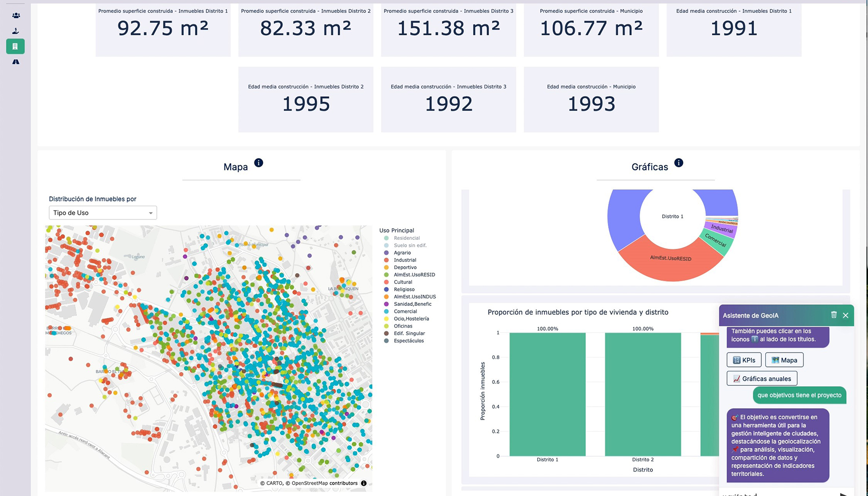Open the economy hand-with-dollar sidebar icon
Viewport: 868px width, 496px height.
coord(16,31)
